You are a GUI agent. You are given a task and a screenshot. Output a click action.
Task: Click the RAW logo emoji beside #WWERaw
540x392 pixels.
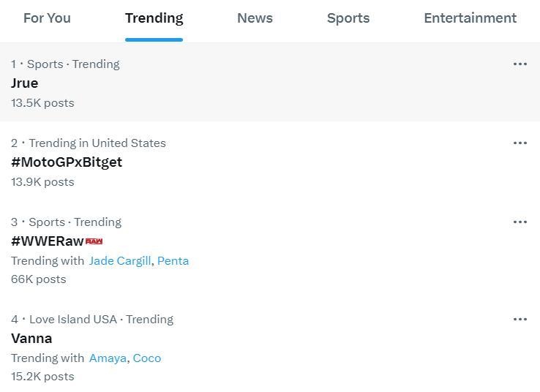(94, 241)
